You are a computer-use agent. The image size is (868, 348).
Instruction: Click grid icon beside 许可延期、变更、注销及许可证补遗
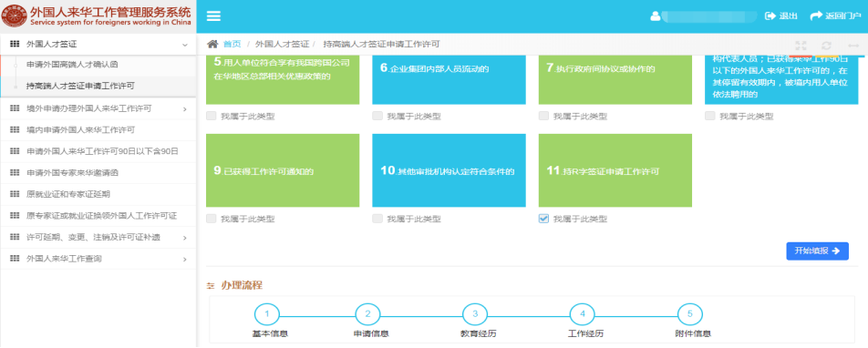[15, 237]
